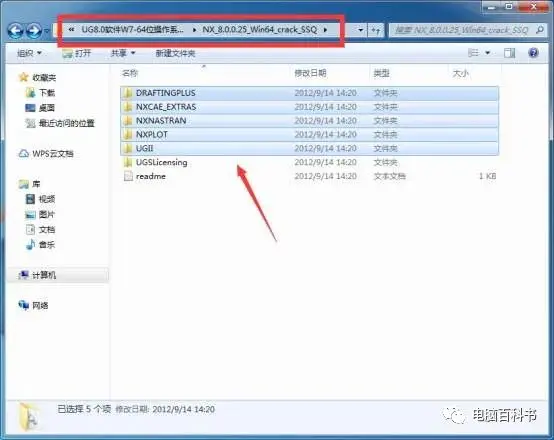The width and height of the screenshot is (554, 440).
Task: Click the breadcrumb overflow double chevron
Action: [71, 30]
